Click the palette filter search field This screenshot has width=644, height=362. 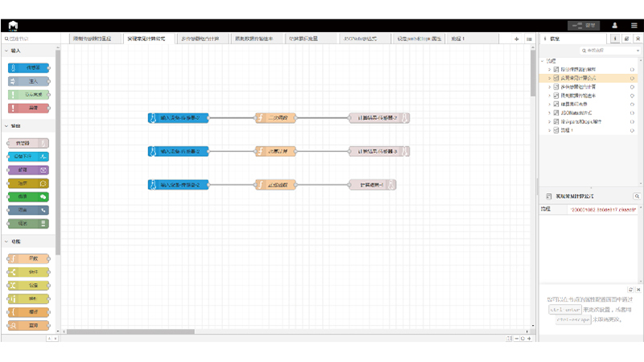(31, 39)
